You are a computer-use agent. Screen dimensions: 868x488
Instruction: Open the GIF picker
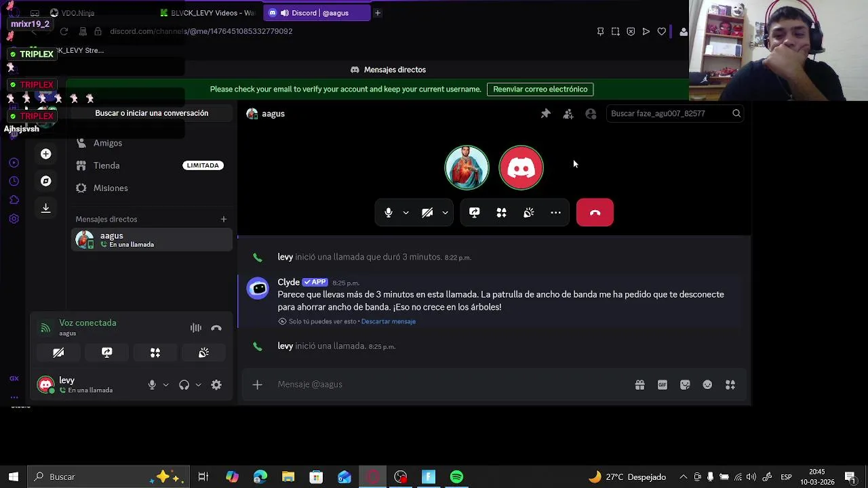[x=663, y=385]
